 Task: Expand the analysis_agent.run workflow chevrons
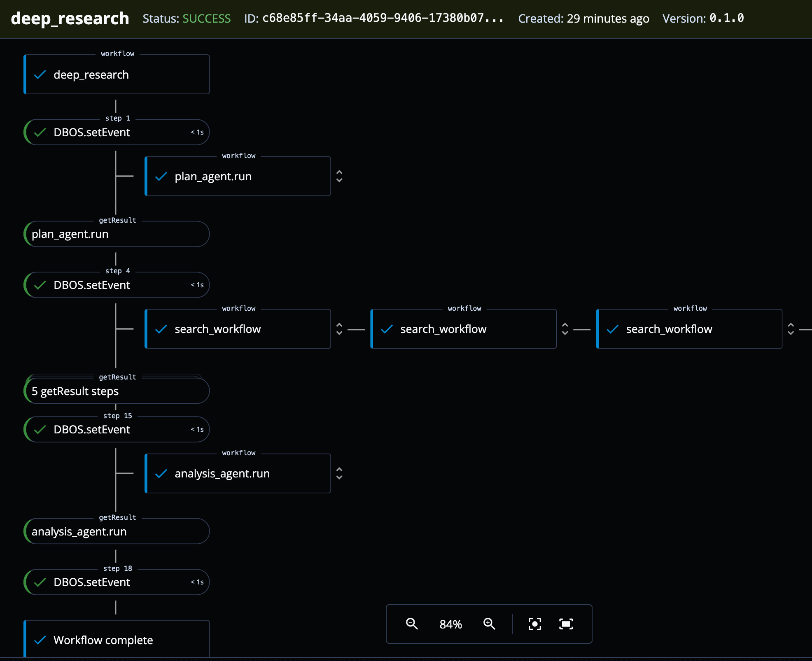[x=339, y=473]
